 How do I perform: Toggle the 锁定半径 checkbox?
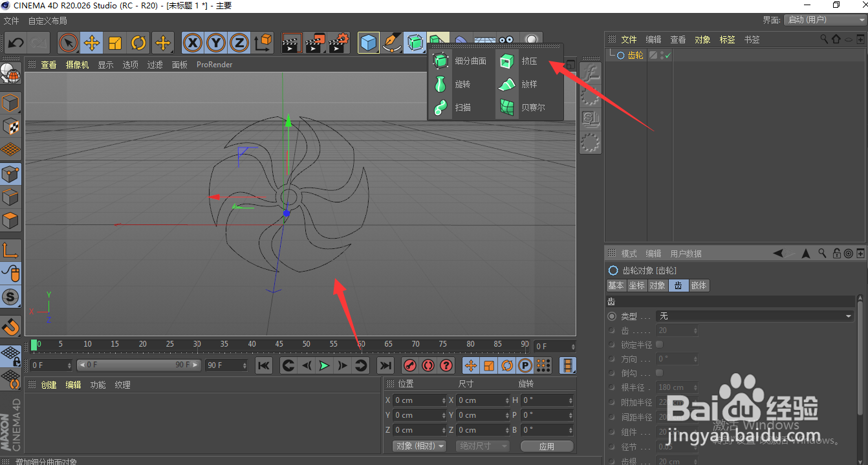659,345
